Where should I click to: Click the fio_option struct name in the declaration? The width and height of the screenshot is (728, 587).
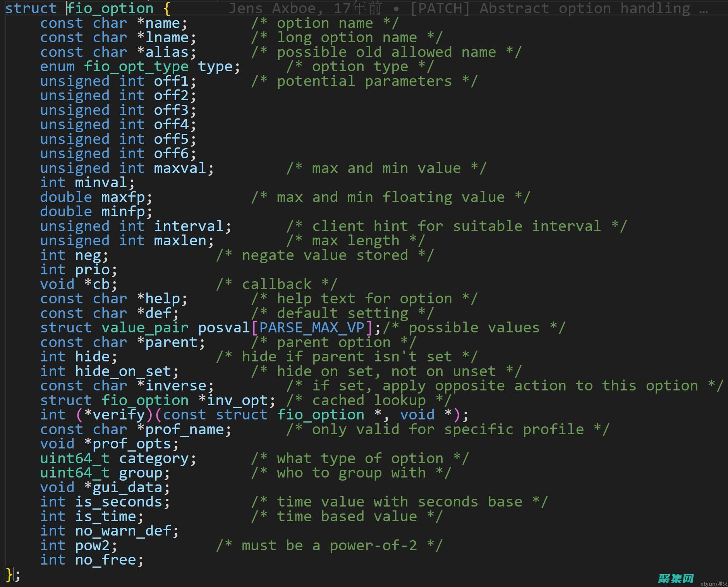click(x=111, y=9)
